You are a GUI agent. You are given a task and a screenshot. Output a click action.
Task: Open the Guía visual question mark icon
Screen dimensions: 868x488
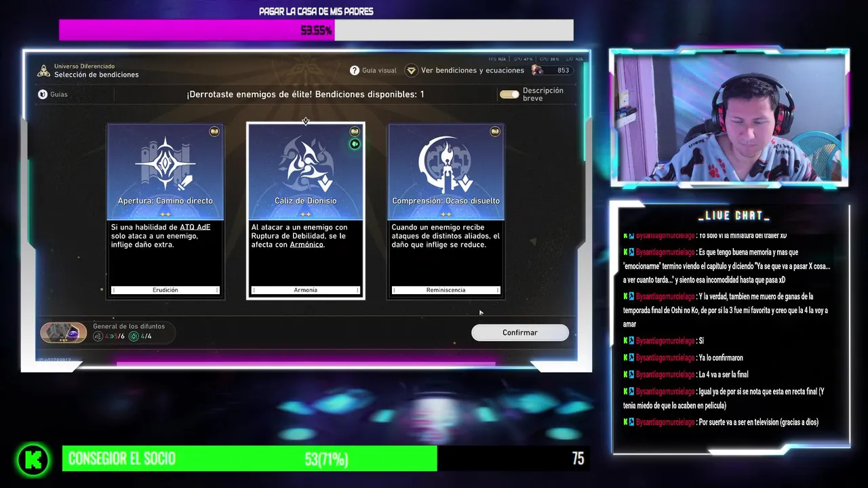[x=354, y=70]
